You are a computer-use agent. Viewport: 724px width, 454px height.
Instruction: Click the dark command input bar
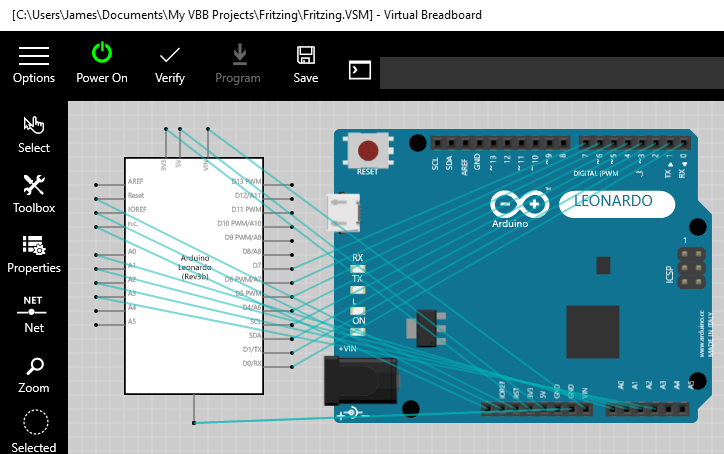[552, 73]
